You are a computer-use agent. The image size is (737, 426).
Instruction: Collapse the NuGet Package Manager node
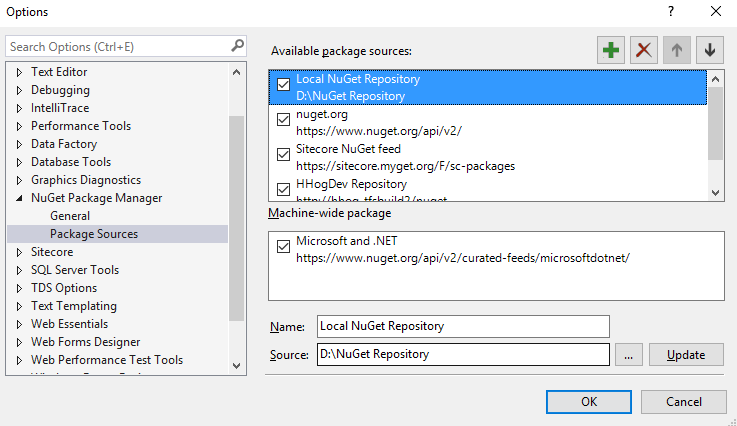click(x=19, y=198)
